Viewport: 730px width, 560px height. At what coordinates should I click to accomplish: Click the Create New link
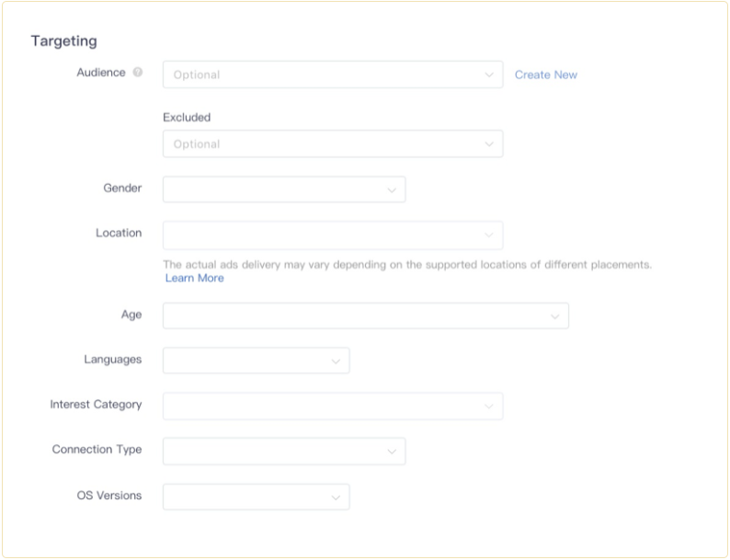[546, 74]
